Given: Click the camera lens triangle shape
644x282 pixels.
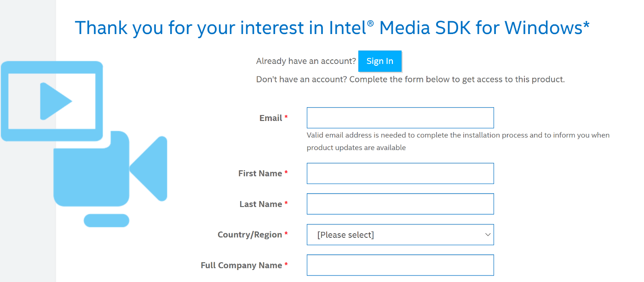Looking at the screenshot, I should pos(149,169).
